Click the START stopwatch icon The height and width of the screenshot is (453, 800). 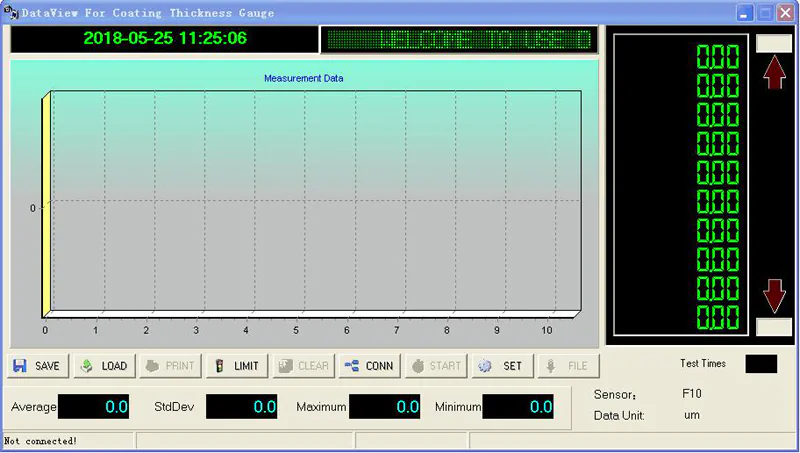point(418,366)
